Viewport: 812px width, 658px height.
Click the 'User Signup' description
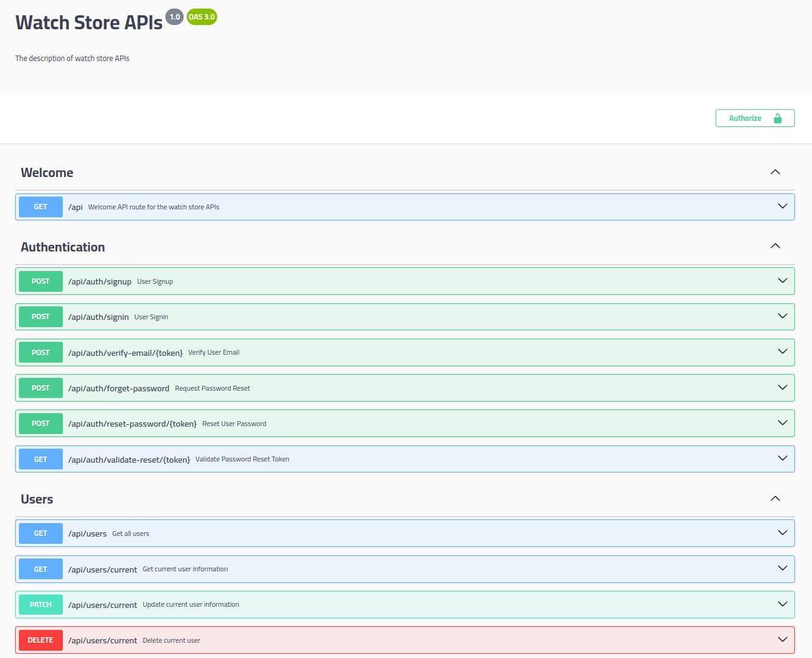155,281
